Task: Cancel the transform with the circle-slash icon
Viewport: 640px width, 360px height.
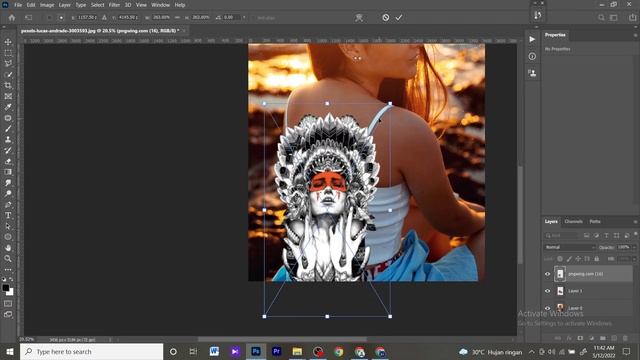Action: (385, 18)
